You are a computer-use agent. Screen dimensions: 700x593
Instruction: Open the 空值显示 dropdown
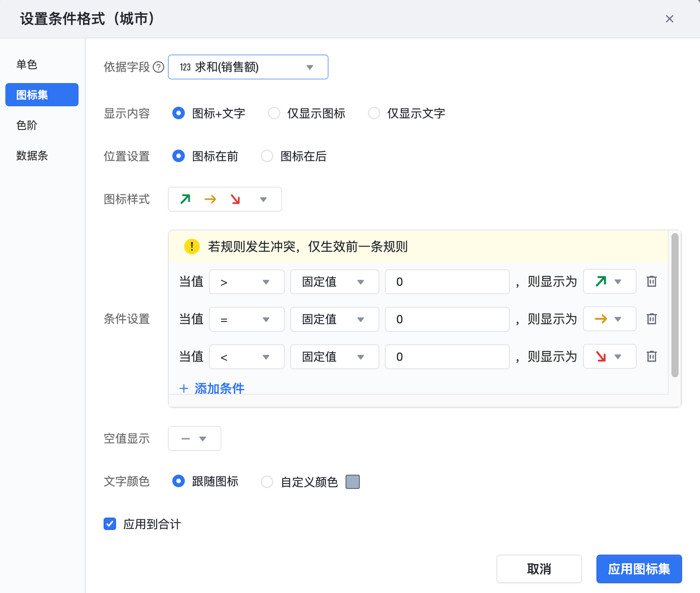[194, 438]
